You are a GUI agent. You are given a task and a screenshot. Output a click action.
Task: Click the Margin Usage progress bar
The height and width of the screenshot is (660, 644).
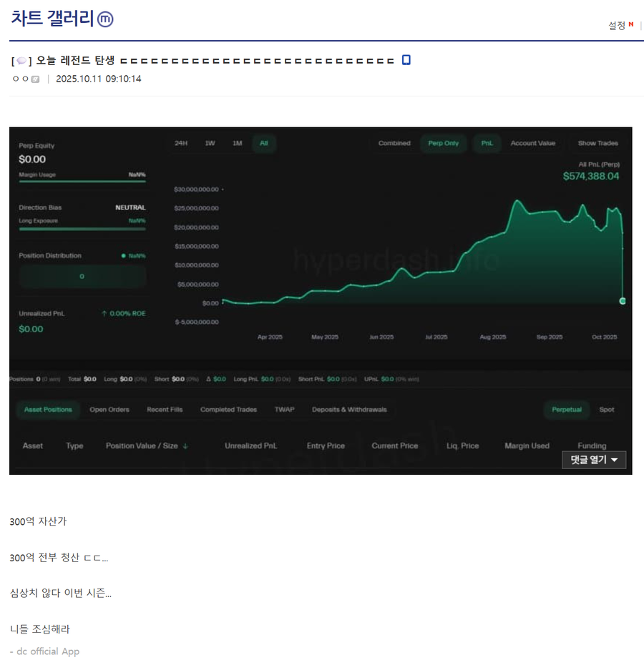point(82,182)
